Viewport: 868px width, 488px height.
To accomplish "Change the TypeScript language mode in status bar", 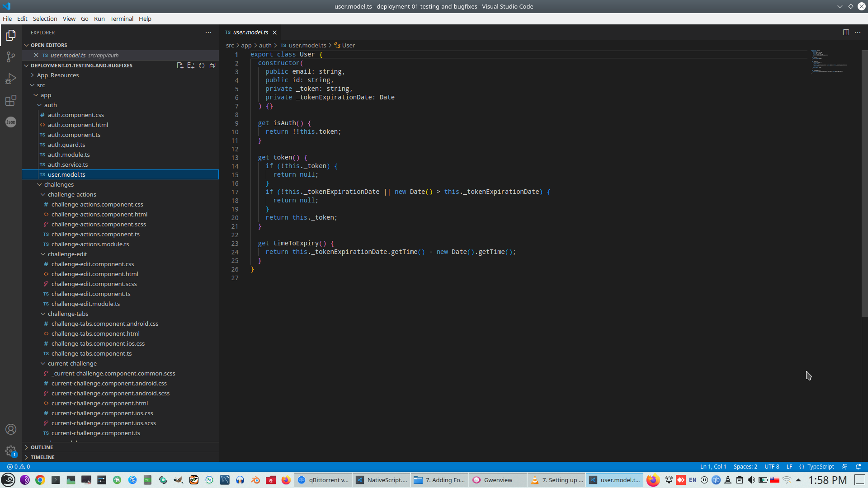I will (820, 467).
